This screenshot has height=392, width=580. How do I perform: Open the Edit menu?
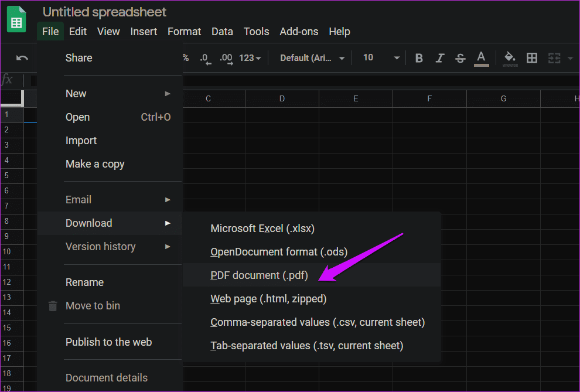(x=78, y=32)
